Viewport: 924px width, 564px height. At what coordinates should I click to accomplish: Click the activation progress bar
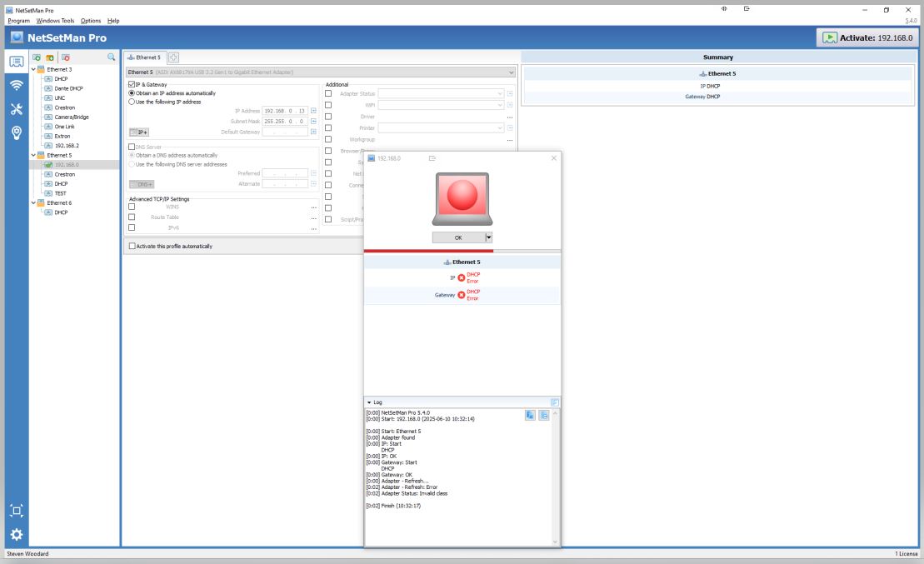coord(462,251)
